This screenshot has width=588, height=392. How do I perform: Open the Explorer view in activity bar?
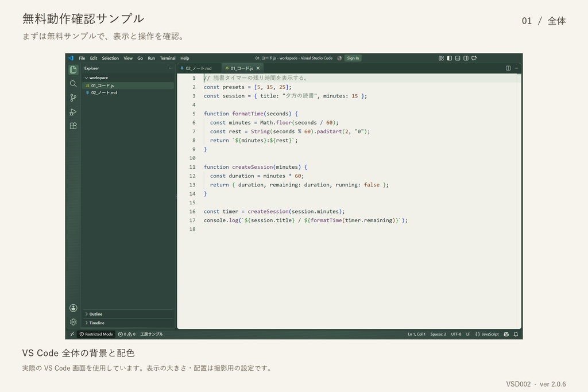[x=73, y=69]
